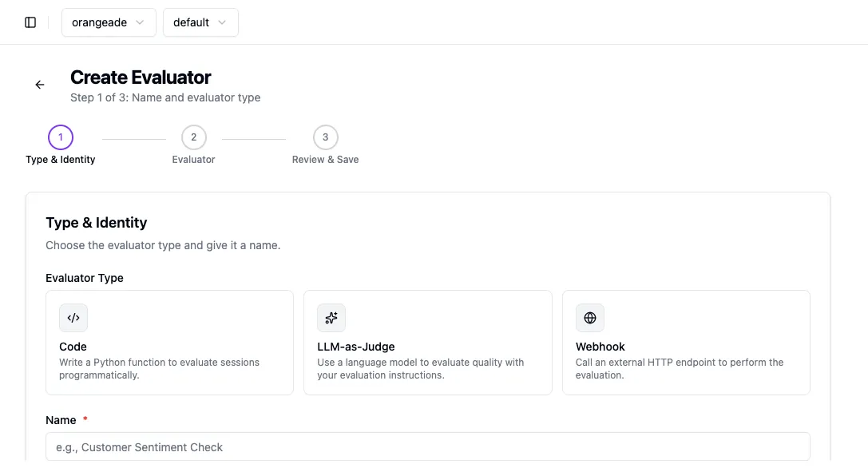Image resolution: width=868 pixels, height=468 pixels.
Task: Click inside the Name input field
Action: point(428,446)
